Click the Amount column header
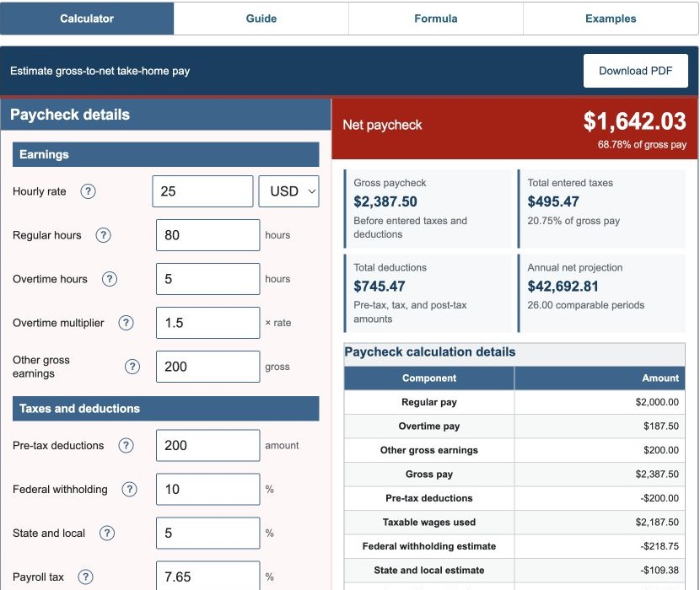The width and height of the screenshot is (700, 590). click(x=600, y=378)
